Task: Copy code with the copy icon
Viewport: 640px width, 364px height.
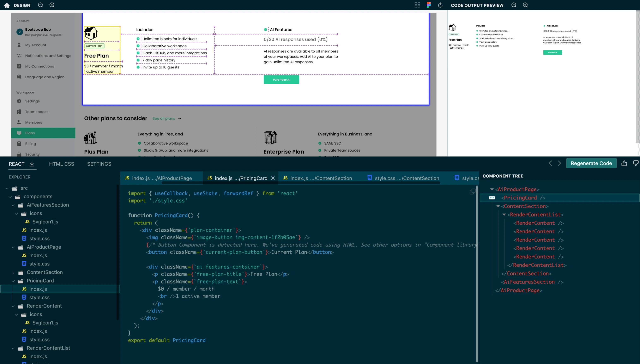Action: click(x=472, y=192)
